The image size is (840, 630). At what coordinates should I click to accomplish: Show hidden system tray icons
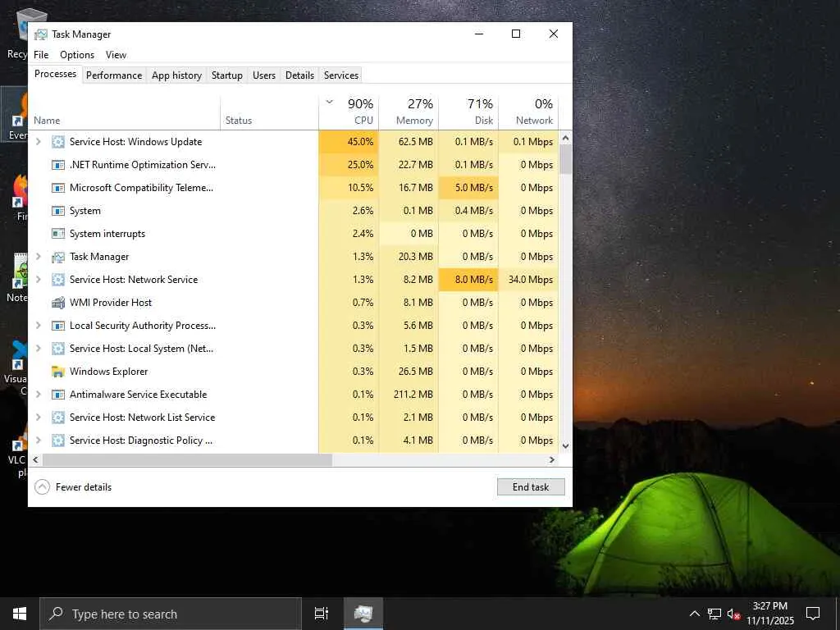point(694,614)
